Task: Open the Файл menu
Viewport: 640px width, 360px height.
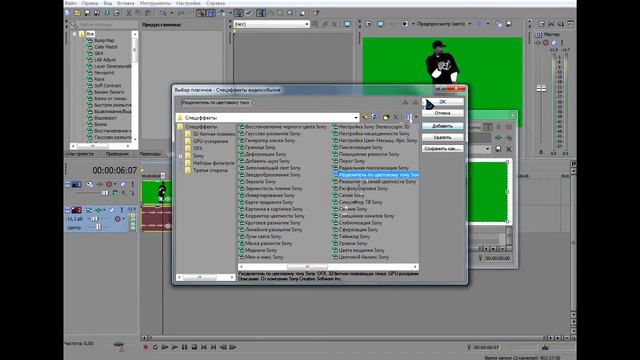Action: tap(71, 3)
